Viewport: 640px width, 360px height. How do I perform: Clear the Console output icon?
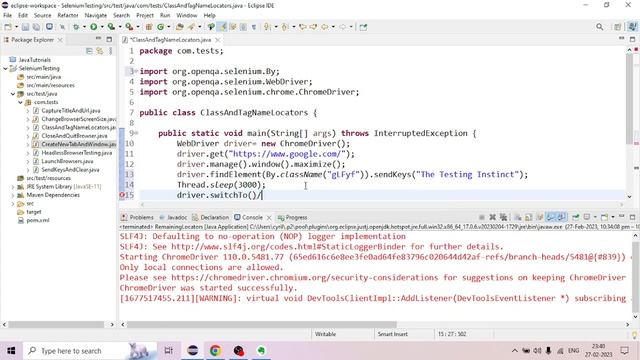point(518,217)
